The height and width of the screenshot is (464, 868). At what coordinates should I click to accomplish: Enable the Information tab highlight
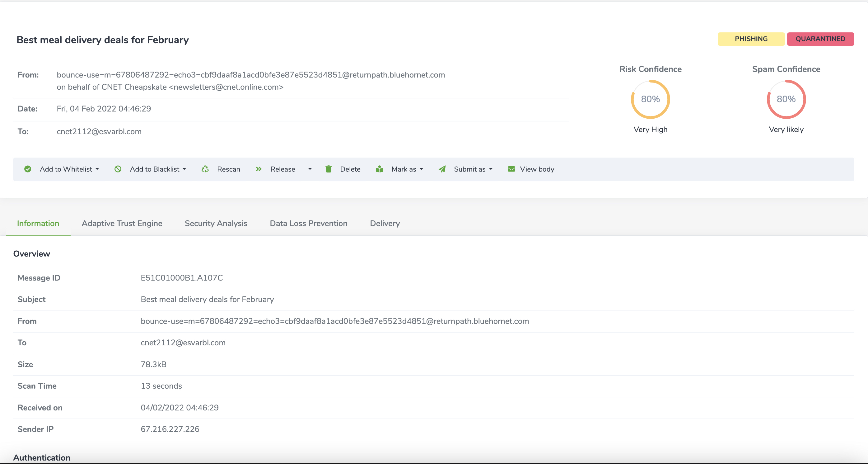(38, 223)
